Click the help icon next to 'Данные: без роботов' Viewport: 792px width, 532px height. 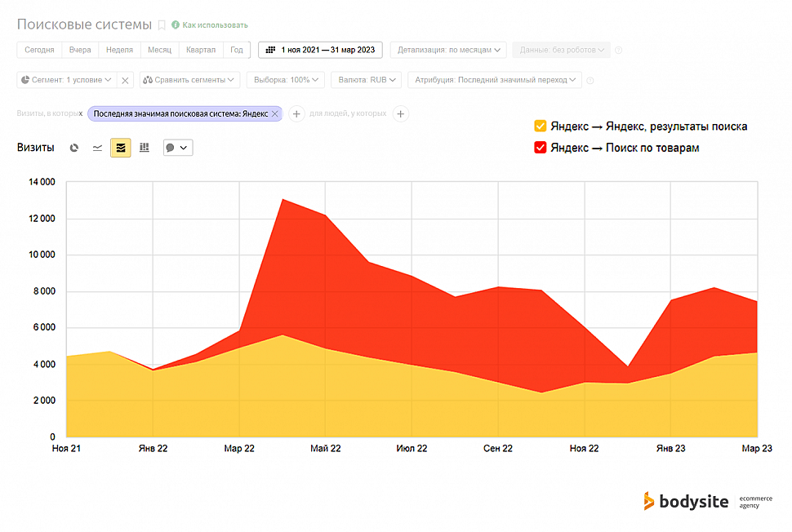pyautogui.click(x=619, y=50)
